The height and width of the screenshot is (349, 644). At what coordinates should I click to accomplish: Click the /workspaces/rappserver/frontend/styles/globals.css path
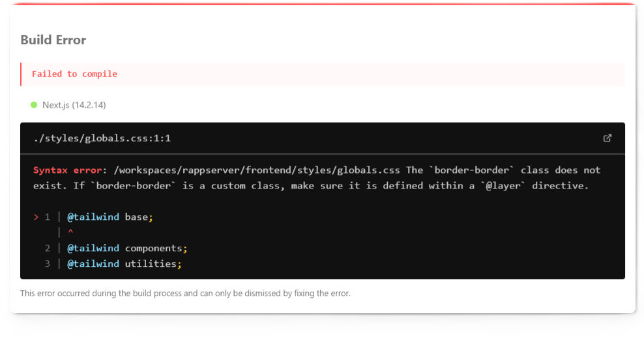pyautogui.click(x=257, y=170)
